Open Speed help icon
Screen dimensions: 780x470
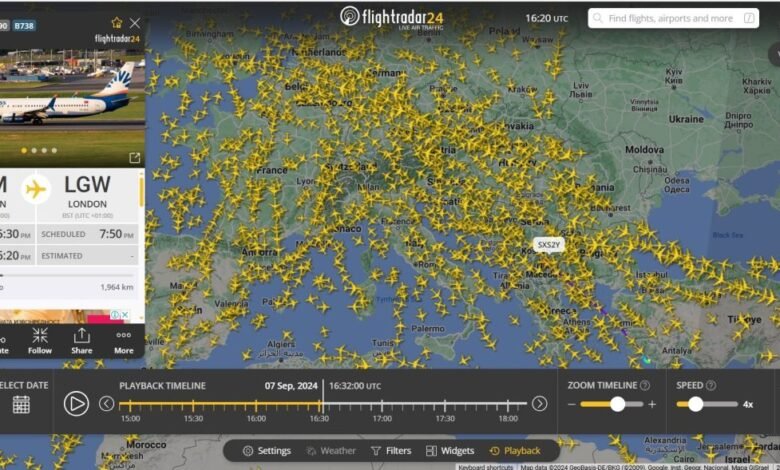(x=711, y=385)
